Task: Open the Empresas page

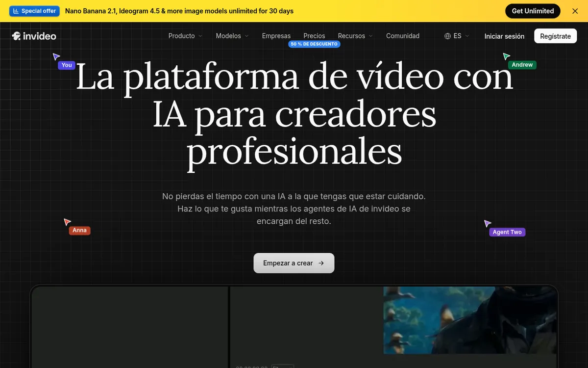Action: [276, 36]
